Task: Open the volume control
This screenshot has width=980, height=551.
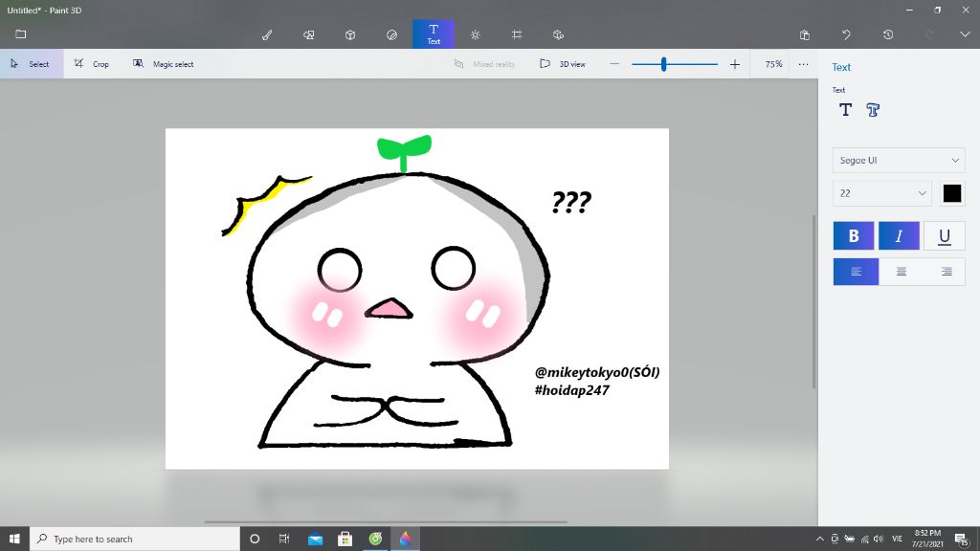Action: coord(879,539)
